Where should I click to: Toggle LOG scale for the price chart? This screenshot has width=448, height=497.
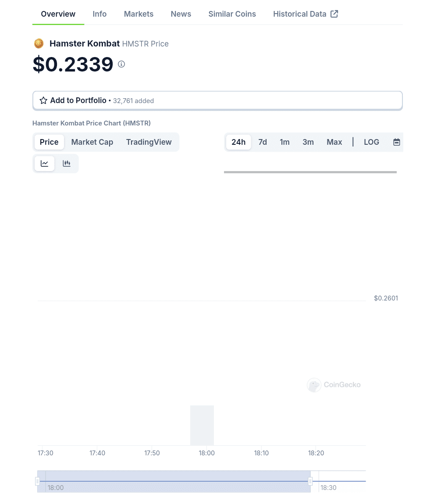tap(371, 142)
